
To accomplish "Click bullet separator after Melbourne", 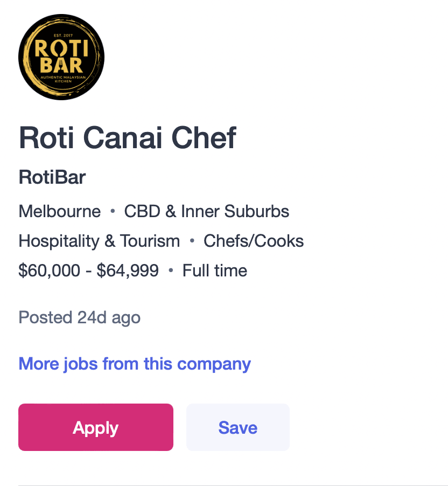I will [113, 212].
